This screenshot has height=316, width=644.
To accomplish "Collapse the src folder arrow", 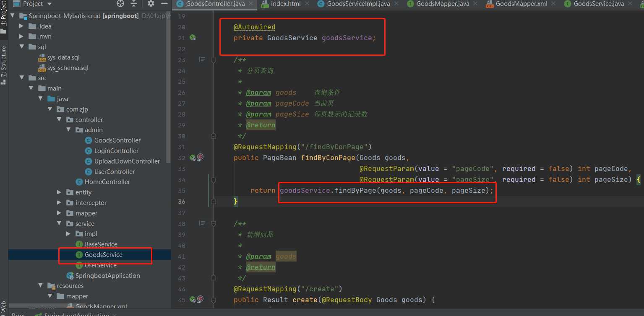I will pyautogui.click(x=22, y=78).
